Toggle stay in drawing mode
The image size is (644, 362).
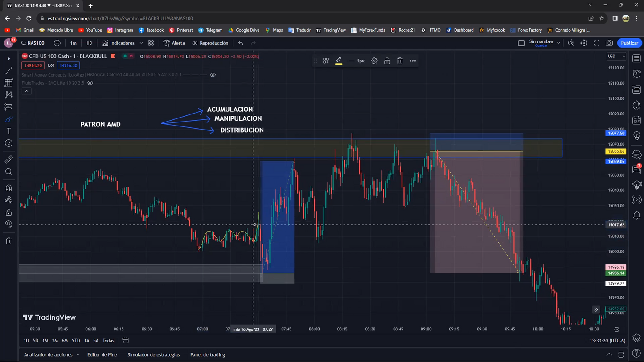coord(8,200)
